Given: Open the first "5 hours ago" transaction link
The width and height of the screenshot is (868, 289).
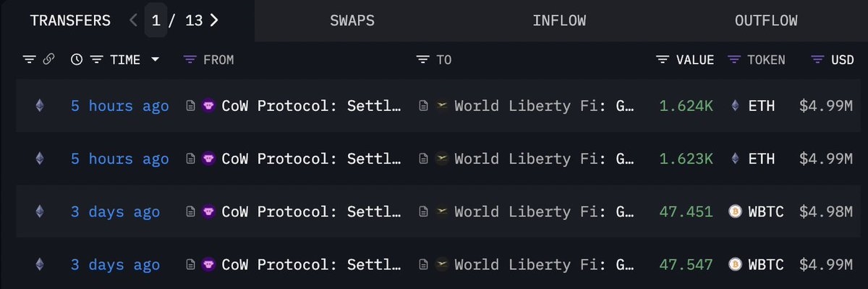Looking at the screenshot, I should tap(119, 106).
